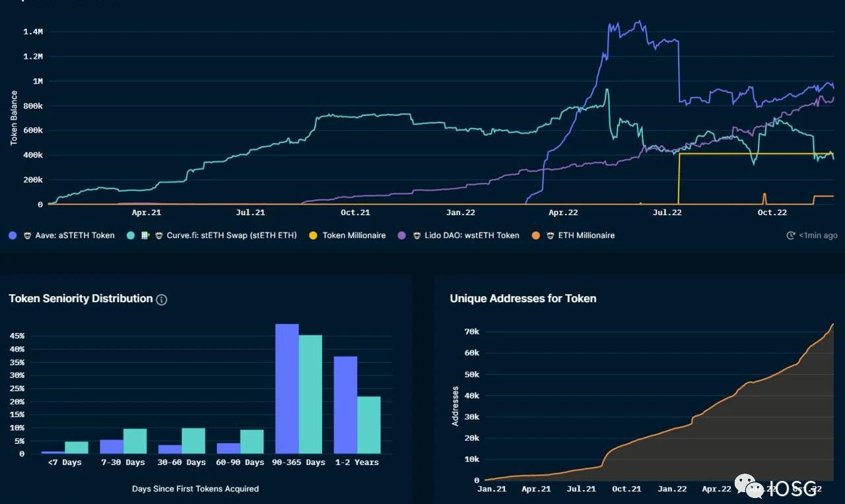This screenshot has height=504, width=845.
Task: Toggle the Curve.fi: stETH Swap legend entry
Action: tap(232, 236)
